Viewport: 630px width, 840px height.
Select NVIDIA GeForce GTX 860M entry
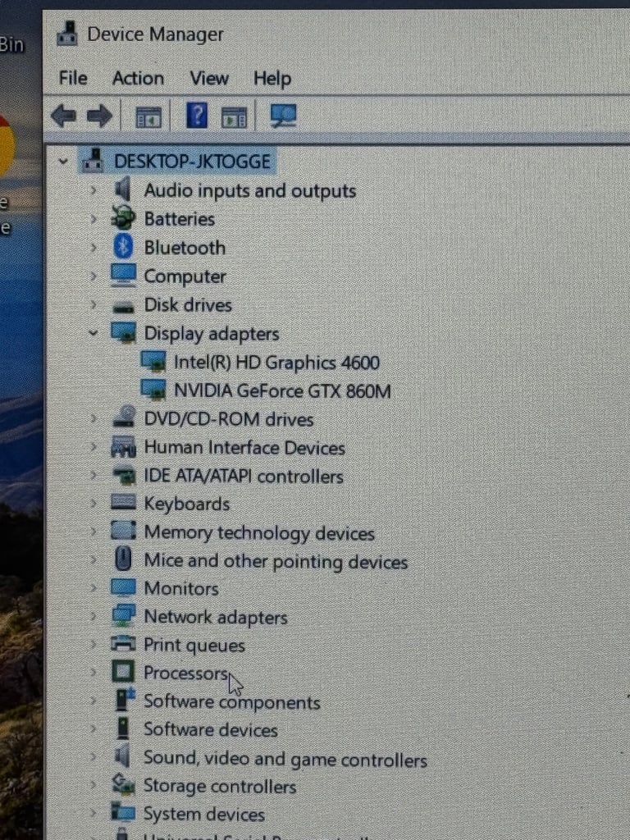click(x=282, y=391)
